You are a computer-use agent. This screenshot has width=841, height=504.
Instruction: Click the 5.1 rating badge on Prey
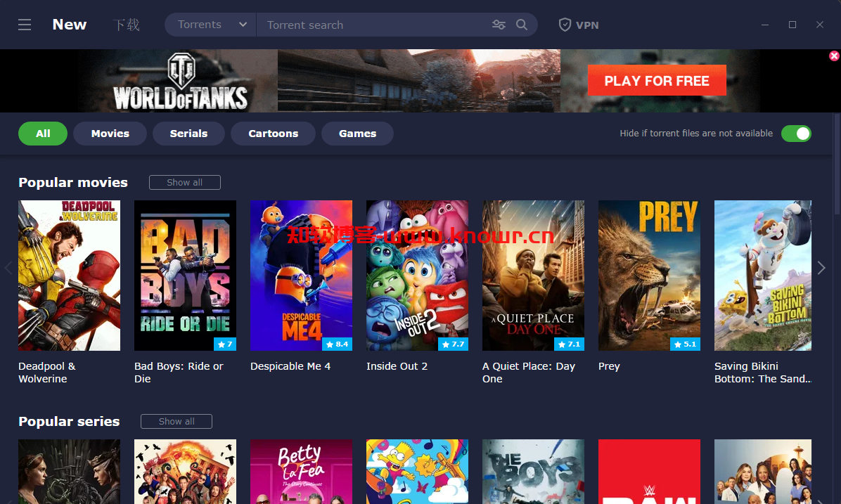(x=686, y=344)
